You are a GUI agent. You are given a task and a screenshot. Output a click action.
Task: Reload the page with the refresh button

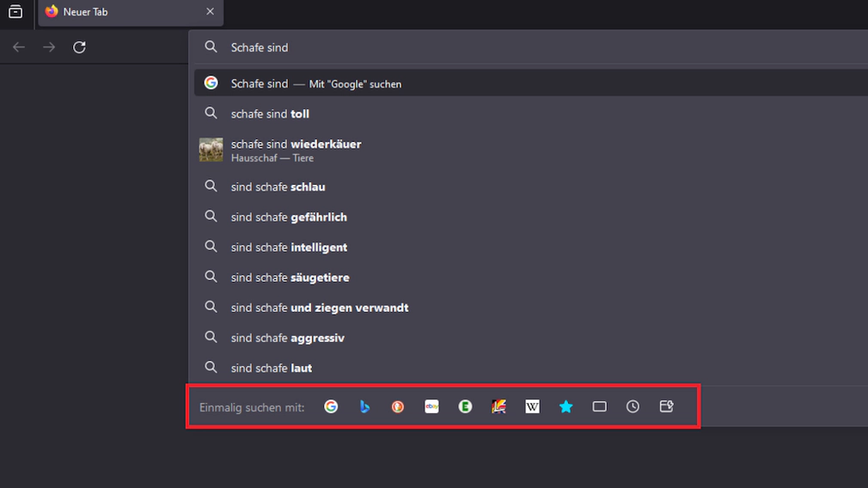79,47
